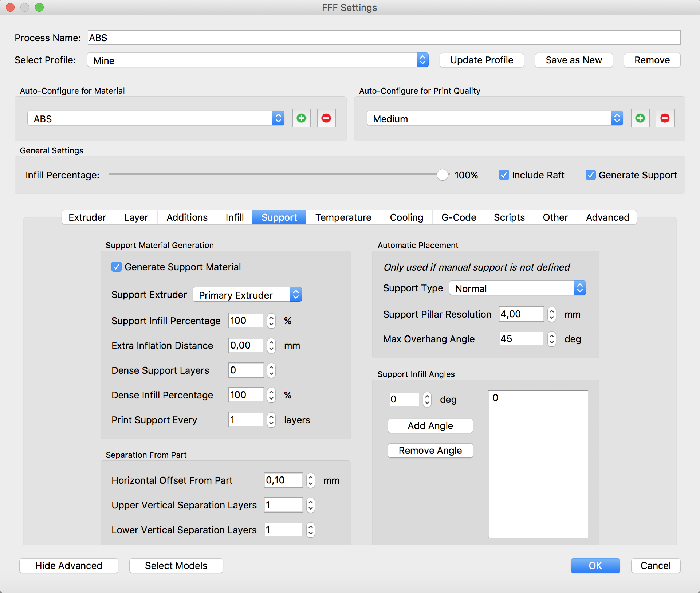The image size is (700, 593).
Task: Add a new material configuration (green plus)
Action: 301,118
